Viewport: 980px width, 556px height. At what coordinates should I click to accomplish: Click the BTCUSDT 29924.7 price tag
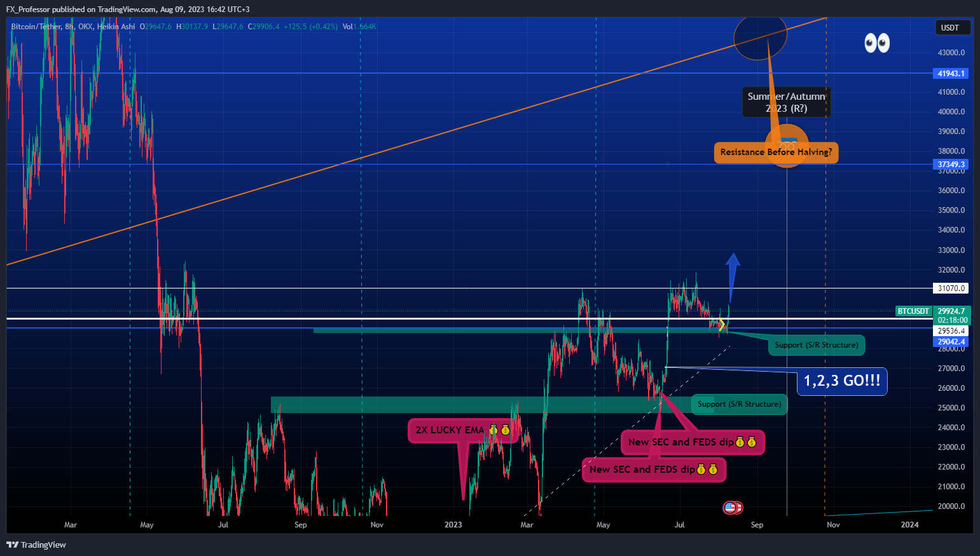pyautogui.click(x=932, y=311)
